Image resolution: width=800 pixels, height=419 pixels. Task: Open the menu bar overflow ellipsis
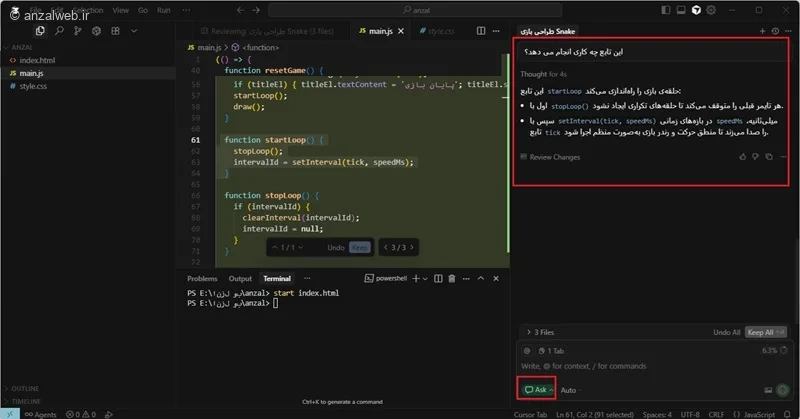tap(186, 10)
